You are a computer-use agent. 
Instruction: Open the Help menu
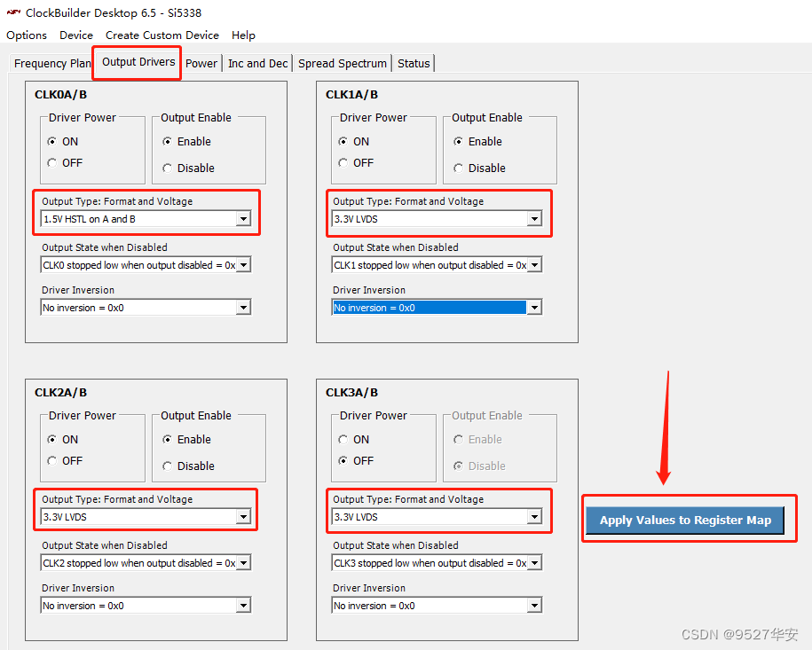tap(243, 35)
